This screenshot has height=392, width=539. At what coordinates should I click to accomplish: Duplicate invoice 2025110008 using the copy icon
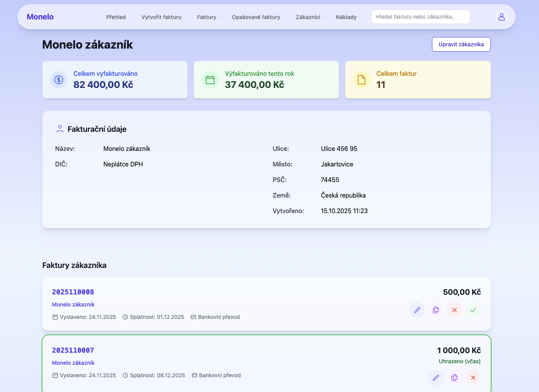coord(436,310)
